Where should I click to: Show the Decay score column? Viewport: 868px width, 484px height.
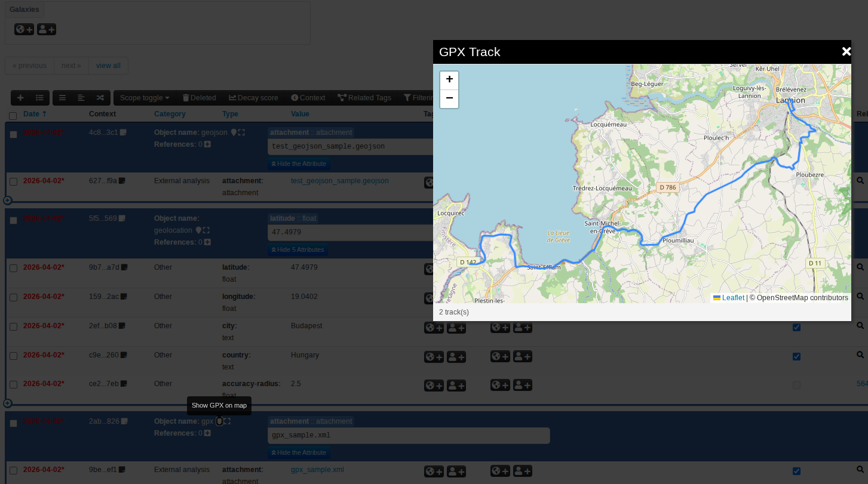point(253,98)
